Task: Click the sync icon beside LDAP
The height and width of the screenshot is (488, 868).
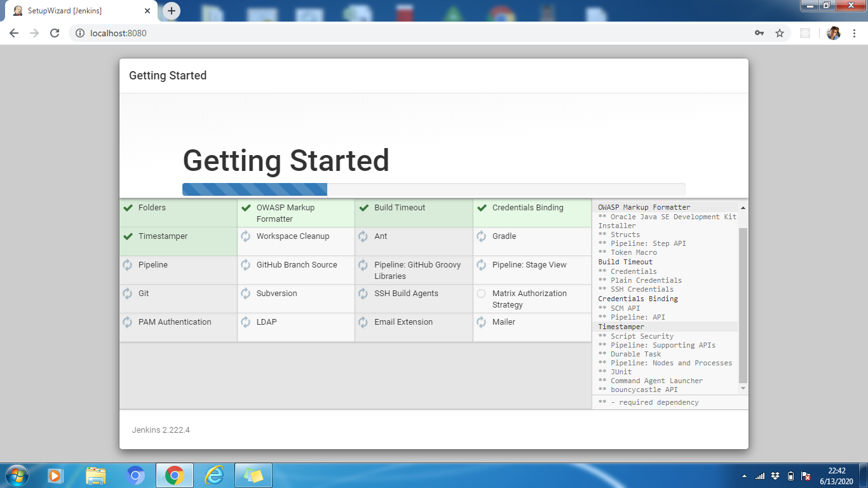Action: 246,322
